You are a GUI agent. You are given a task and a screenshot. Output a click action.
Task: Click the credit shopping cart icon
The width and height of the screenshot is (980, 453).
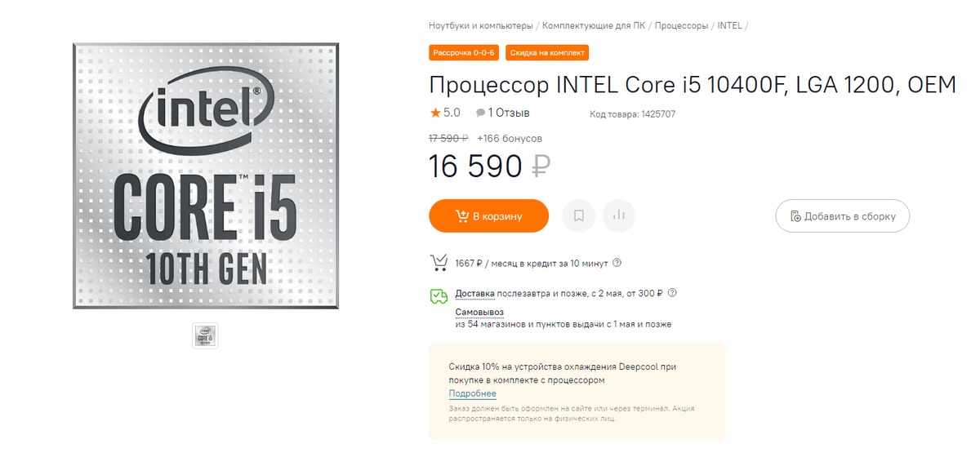click(x=439, y=263)
